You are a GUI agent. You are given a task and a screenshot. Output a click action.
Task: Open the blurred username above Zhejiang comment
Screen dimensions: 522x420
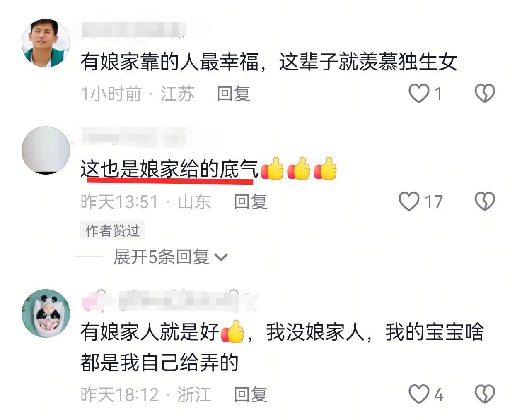[x=170, y=301]
